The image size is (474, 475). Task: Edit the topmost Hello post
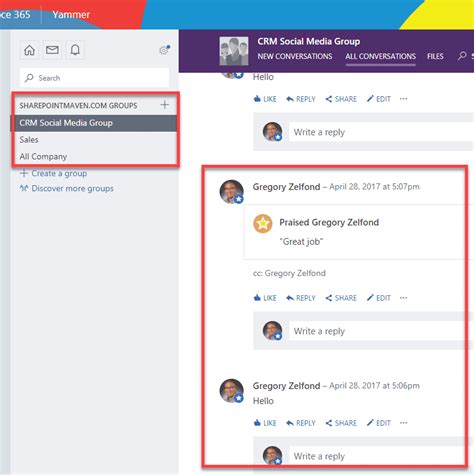pos(378,99)
